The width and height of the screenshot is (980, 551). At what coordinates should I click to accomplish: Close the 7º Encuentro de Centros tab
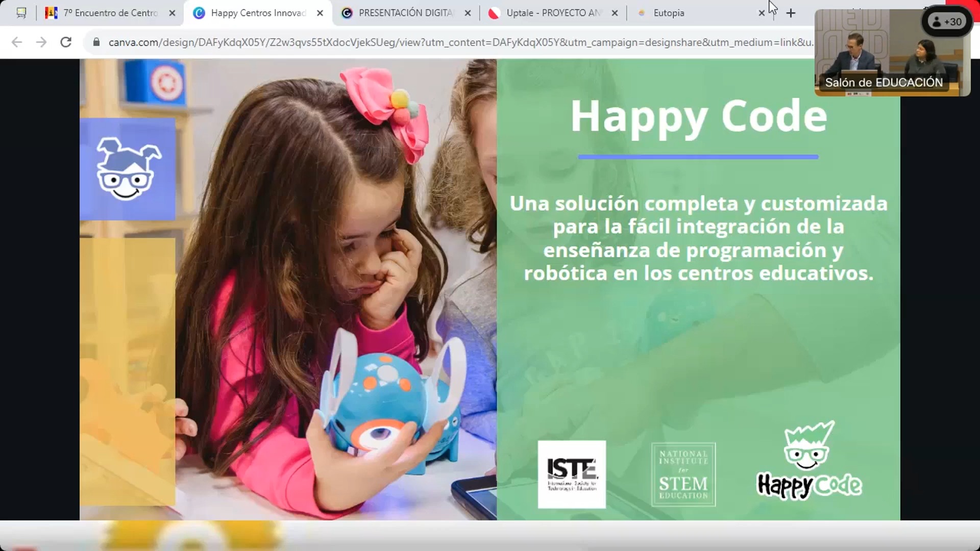172,13
